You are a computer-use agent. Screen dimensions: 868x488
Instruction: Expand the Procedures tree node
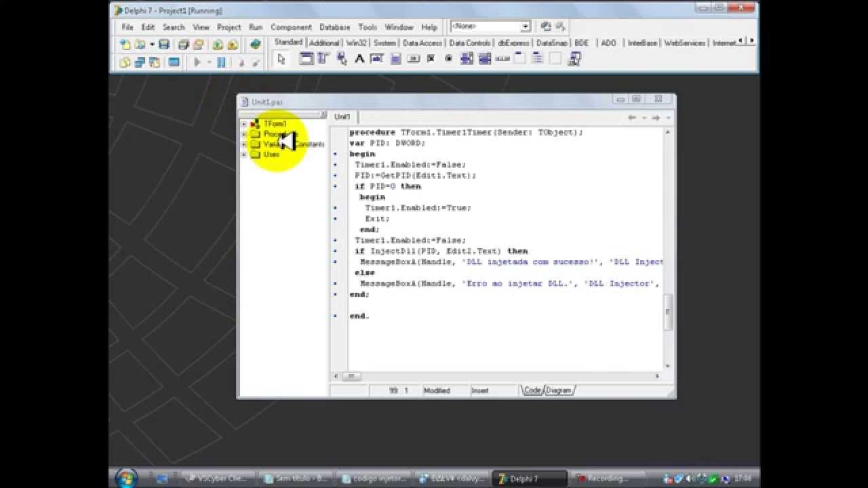click(x=244, y=134)
